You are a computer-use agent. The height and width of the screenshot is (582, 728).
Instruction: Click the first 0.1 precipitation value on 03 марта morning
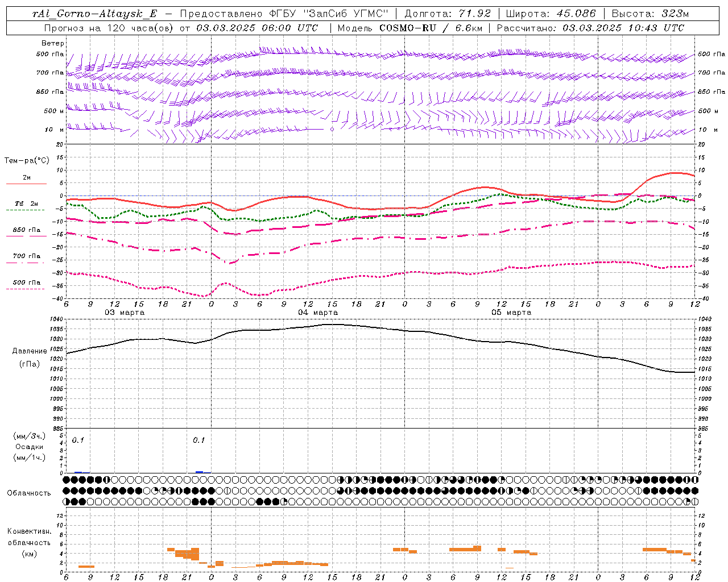(x=78, y=440)
